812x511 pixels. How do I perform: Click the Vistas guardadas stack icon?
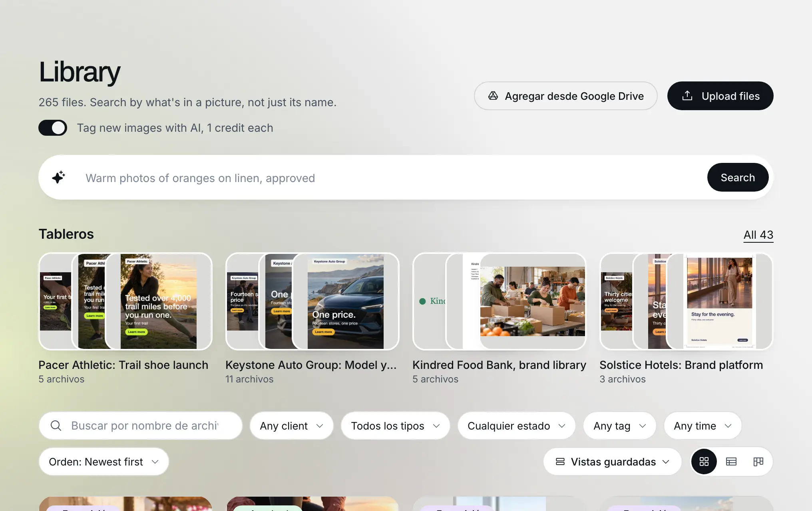point(560,461)
